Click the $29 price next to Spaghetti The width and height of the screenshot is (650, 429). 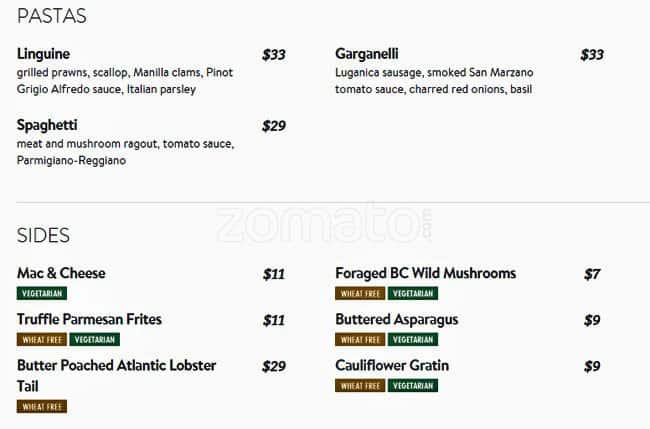click(x=273, y=126)
